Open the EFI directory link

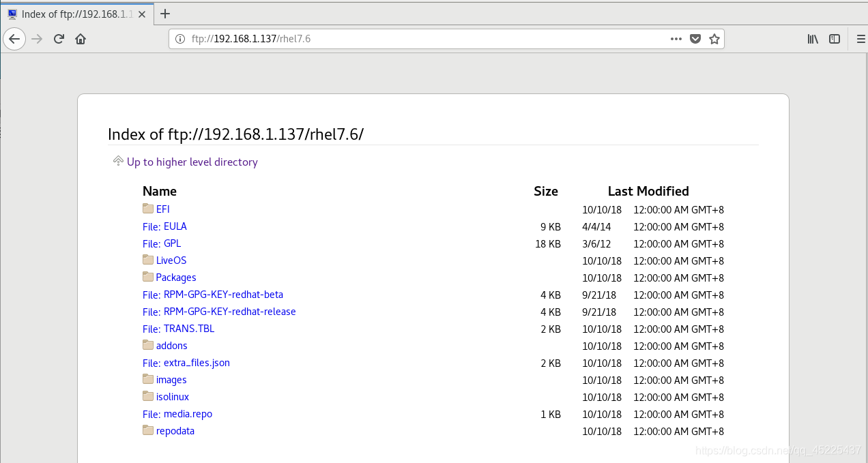[x=163, y=209]
